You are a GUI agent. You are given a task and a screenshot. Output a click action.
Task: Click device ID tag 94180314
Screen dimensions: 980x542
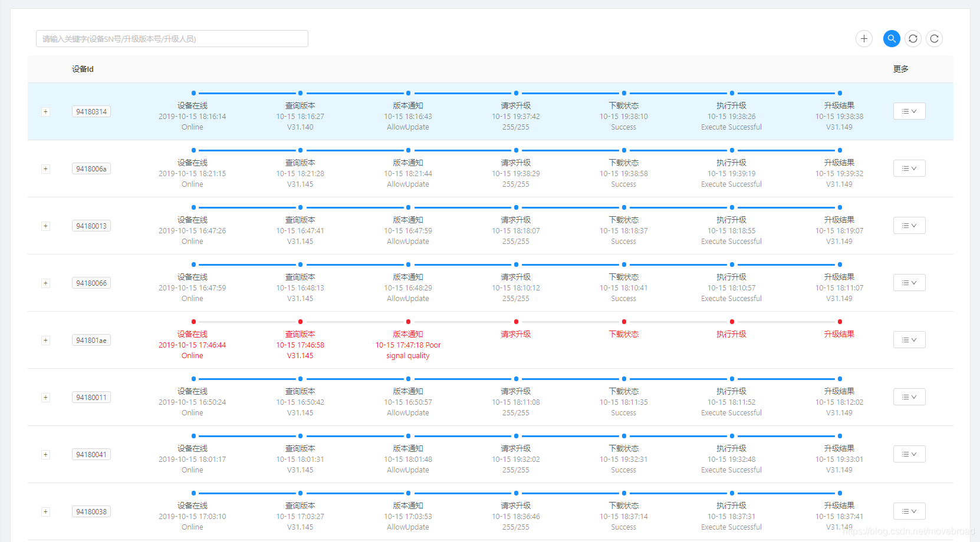click(x=91, y=112)
